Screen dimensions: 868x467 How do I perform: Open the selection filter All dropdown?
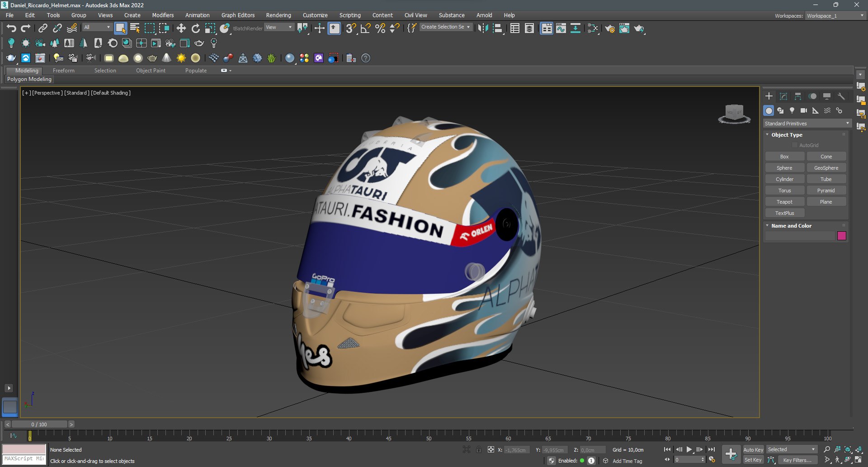97,27
